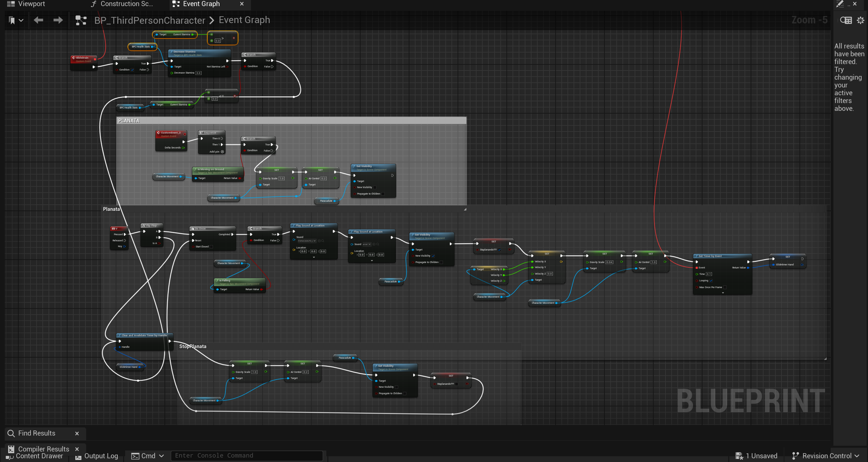The width and height of the screenshot is (868, 462).
Task: Close the Find Results tab
Action: point(77,434)
